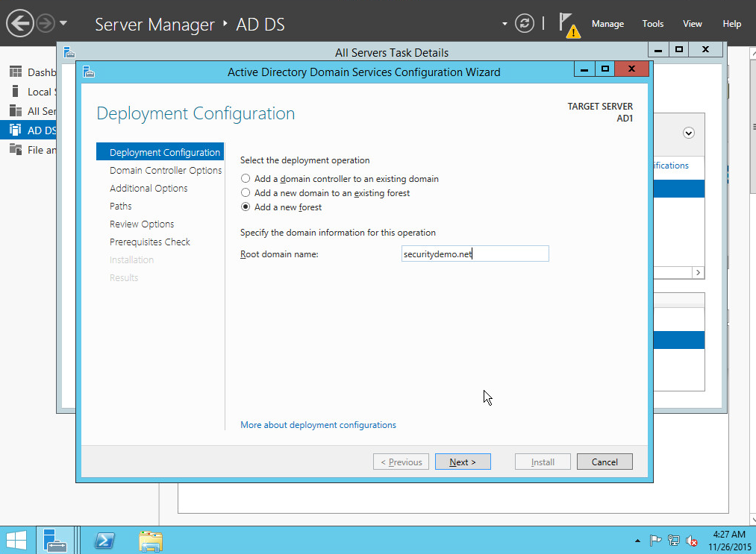The width and height of the screenshot is (756, 554).
Task: Open the Windows Start button
Action: click(x=16, y=540)
